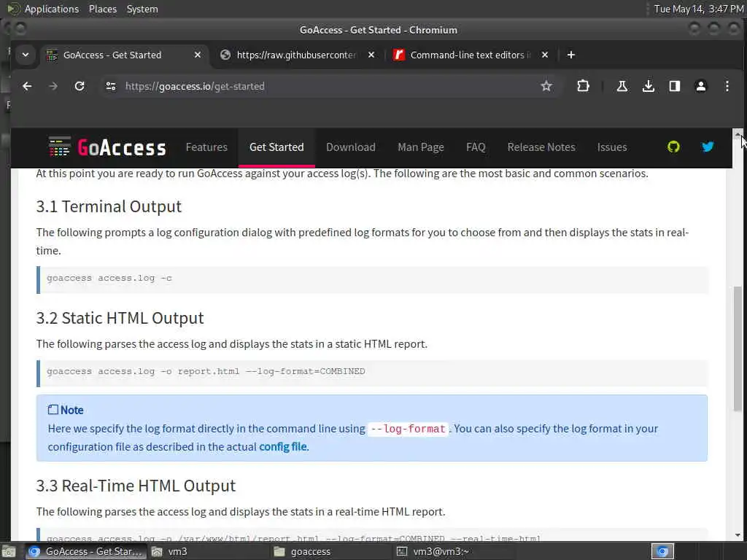Click the page vertical scrollbar thumb

coord(738,349)
